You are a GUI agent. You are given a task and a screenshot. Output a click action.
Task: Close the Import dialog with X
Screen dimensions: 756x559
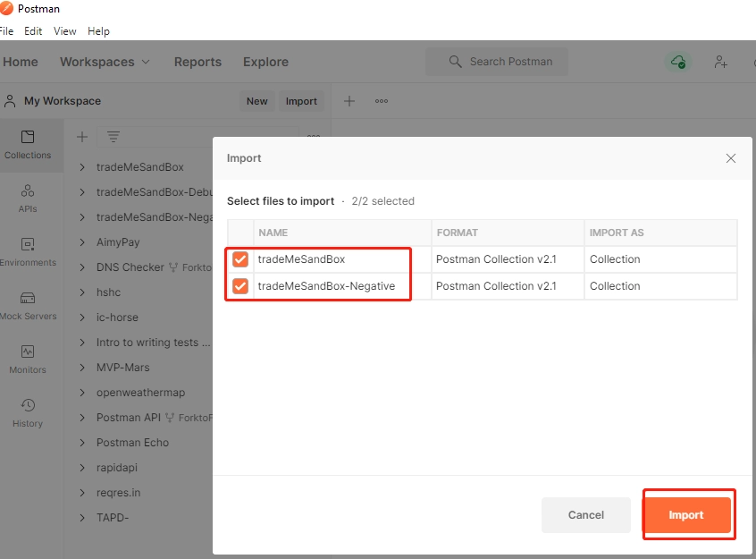731,158
